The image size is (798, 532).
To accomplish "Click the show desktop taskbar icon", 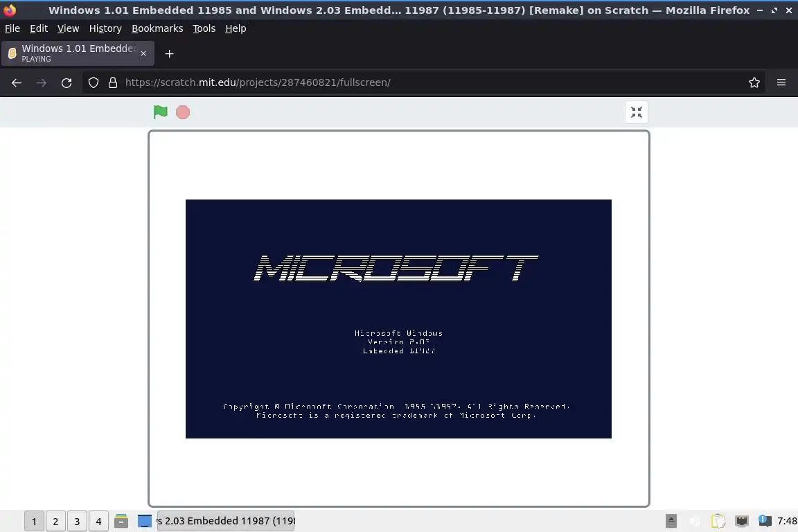I will 145,521.
